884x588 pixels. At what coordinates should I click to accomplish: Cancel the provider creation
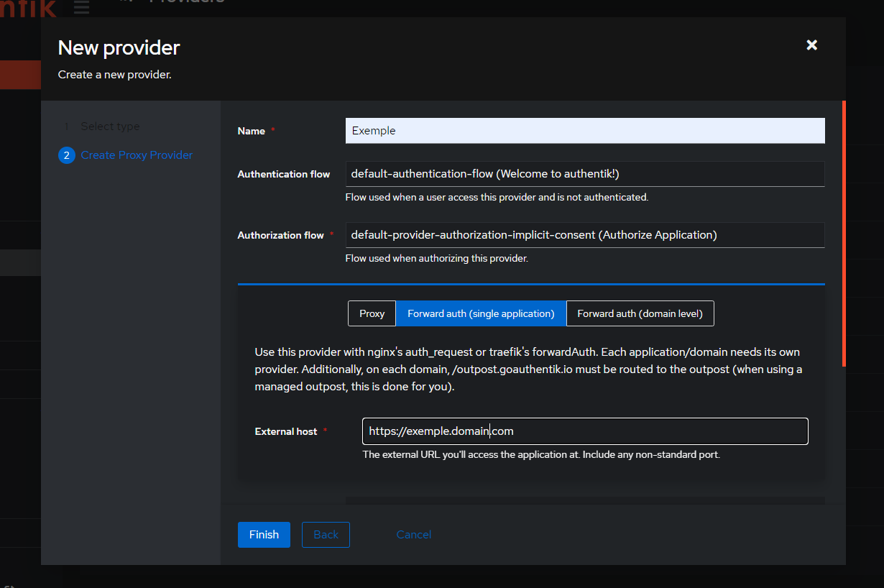(x=413, y=535)
